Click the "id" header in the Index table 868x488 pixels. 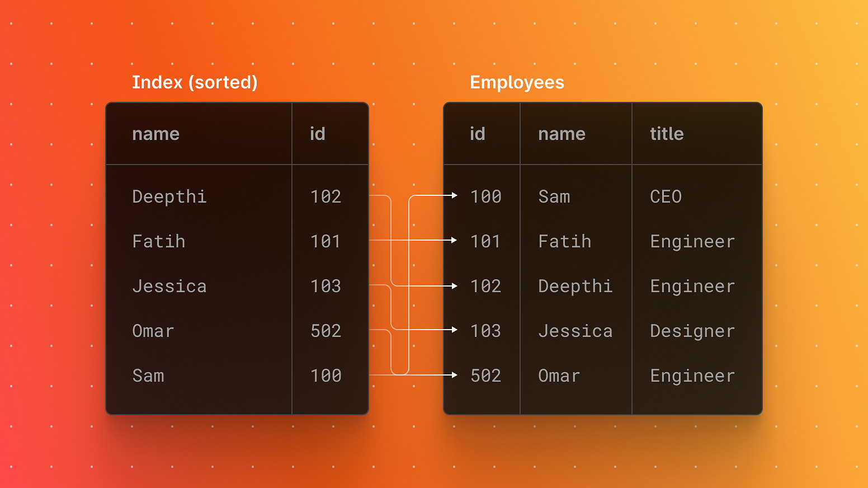[317, 134]
